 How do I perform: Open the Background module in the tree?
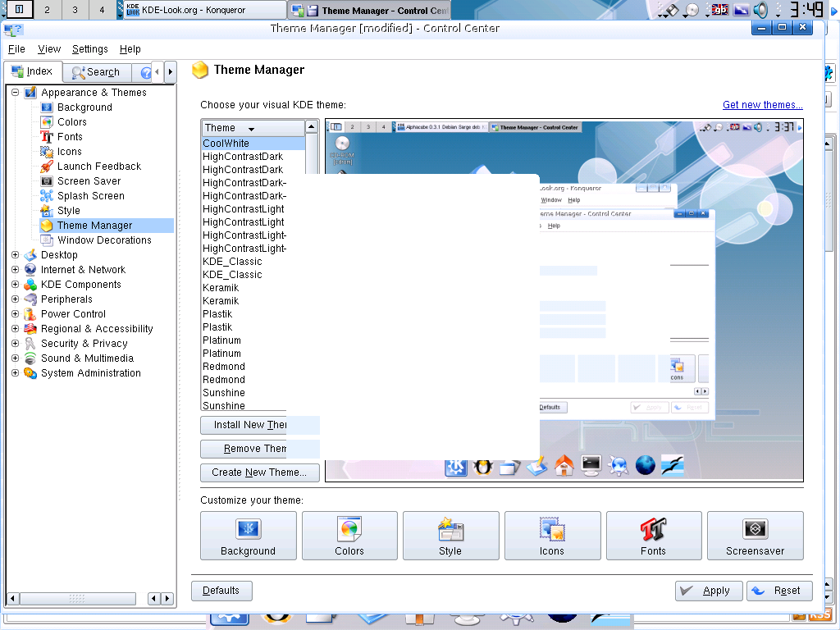(x=84, y=107)
